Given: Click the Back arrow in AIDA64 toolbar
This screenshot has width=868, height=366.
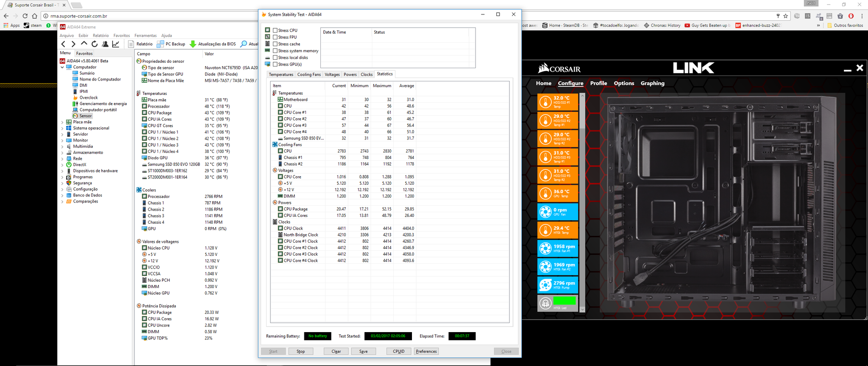Looking at the screenshot, I should pyautogui.click(x=63, y=44).
